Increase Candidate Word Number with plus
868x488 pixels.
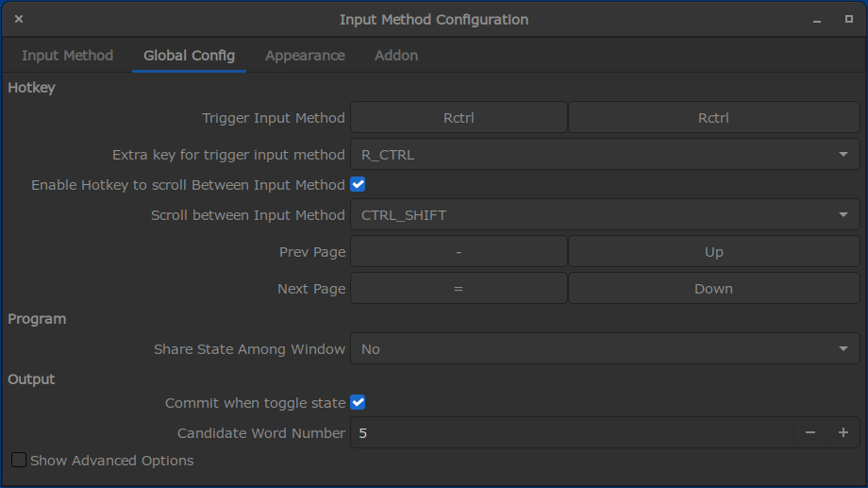[843, 433]
